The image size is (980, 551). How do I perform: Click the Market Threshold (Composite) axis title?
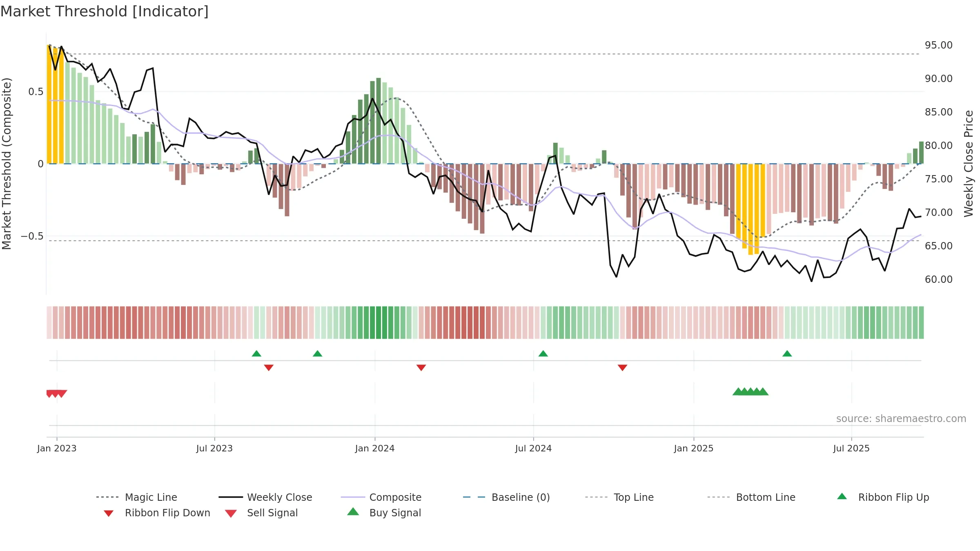[7, 163]
